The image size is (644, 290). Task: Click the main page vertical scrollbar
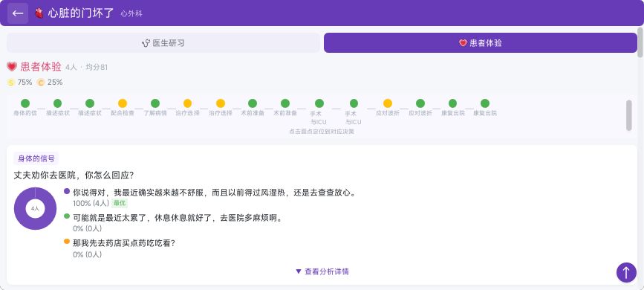pyautogui.click(x=640, y=42)
